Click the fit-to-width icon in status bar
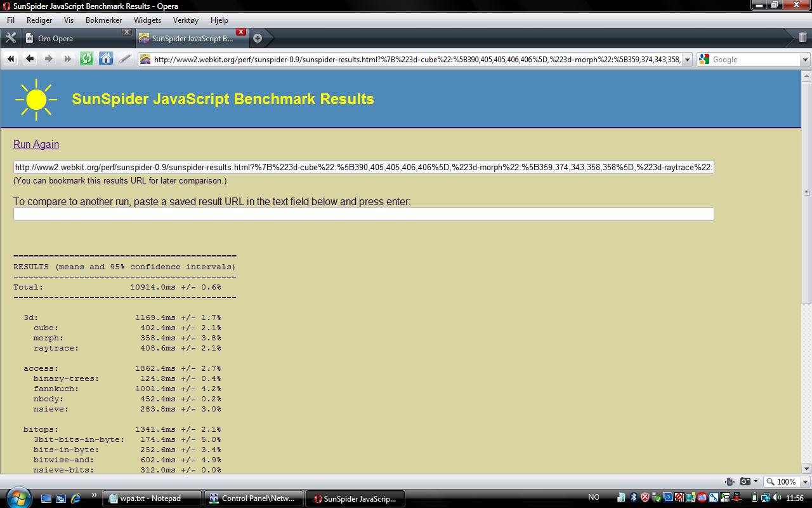The width and height of the screenshot is (812, 508). [x=730, y=481]
